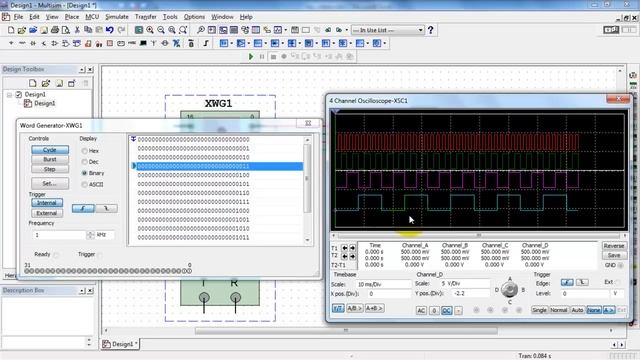Image resolution: width=640 pixels, height=360 pixels.
Task: Move T1 cursor right arrow
Action: click(352, 248)
